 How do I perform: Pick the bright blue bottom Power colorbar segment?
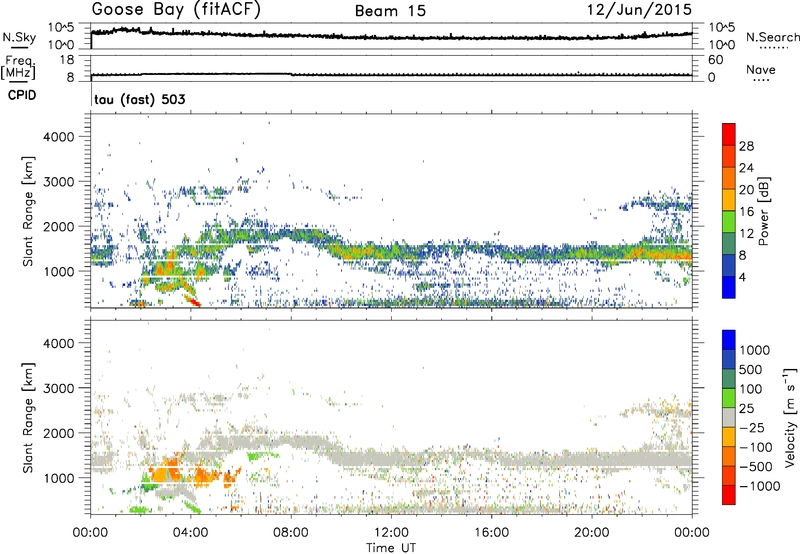click(729, 287)
